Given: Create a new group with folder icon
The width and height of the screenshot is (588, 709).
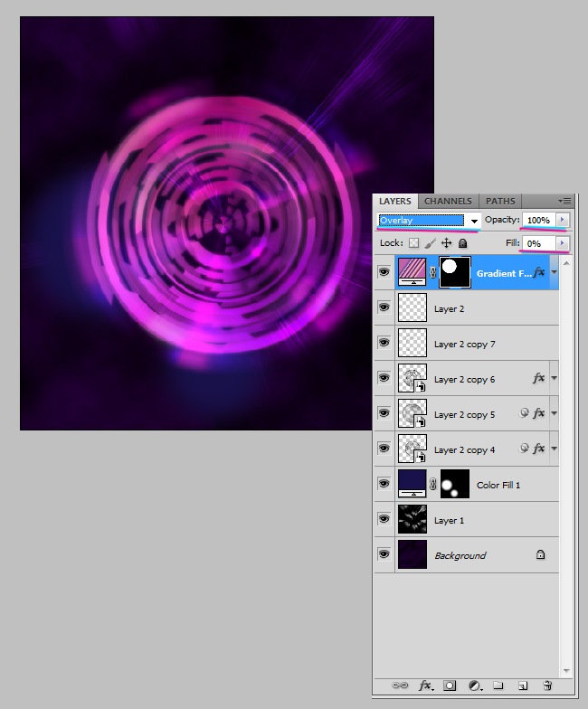Looking at the screenshot, I should (498, 685).
